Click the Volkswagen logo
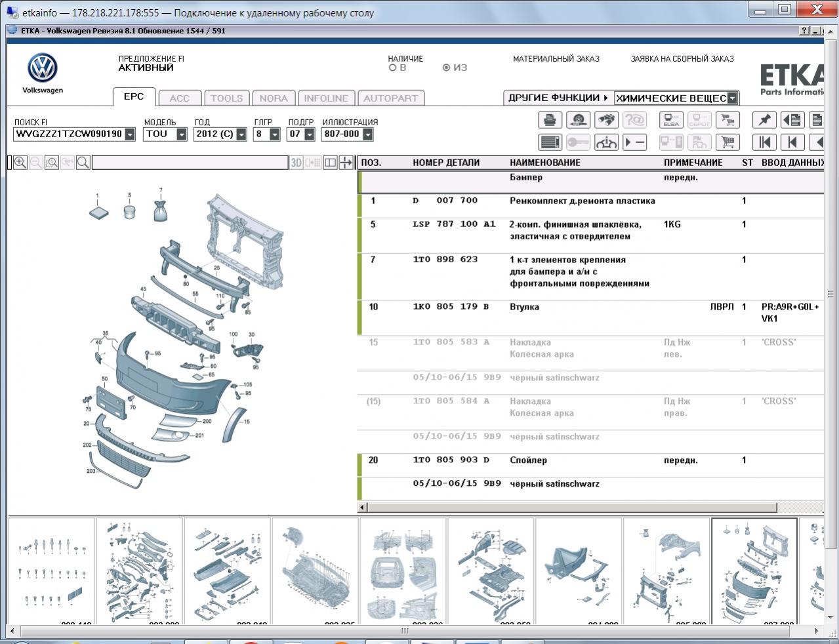This screenshot has width=839, height=644. [43, 68]
